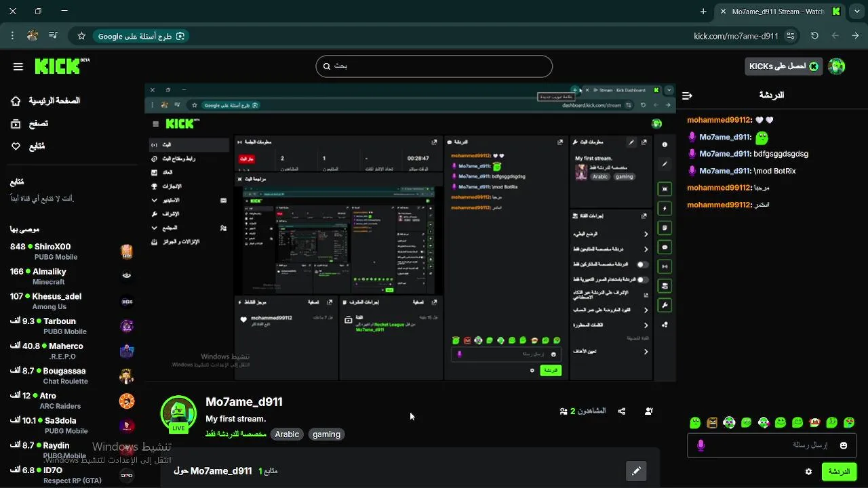Open ShiroX00 recommended channel
The height and width of the screenshot is (488, 868).
coord(71,251)
